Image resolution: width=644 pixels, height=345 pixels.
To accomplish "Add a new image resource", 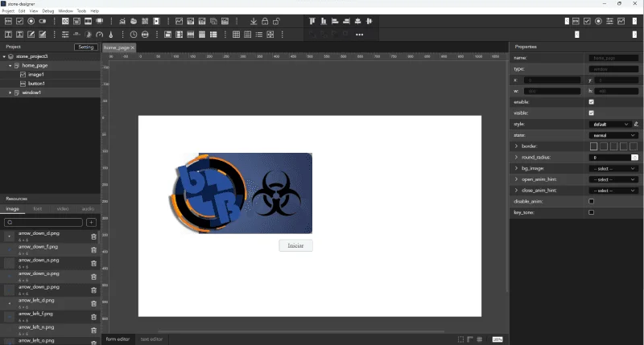I will click(91, 222).
